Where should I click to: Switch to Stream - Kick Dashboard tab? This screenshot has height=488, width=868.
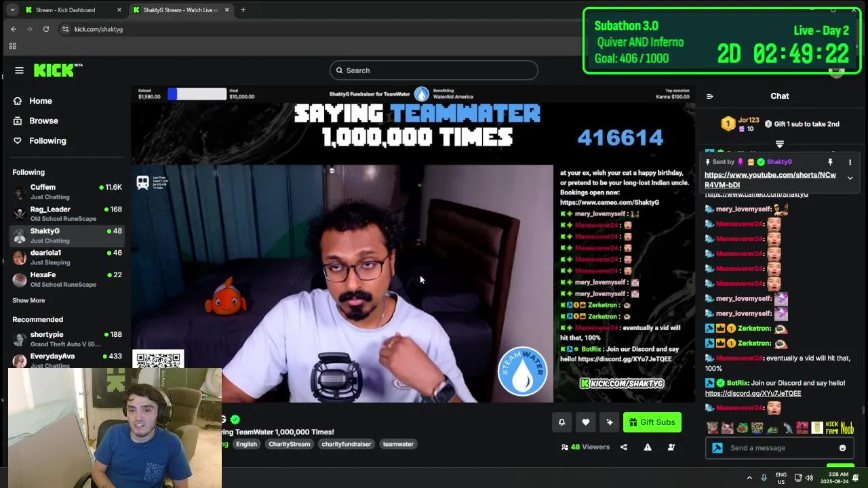[x=73, y=10]
